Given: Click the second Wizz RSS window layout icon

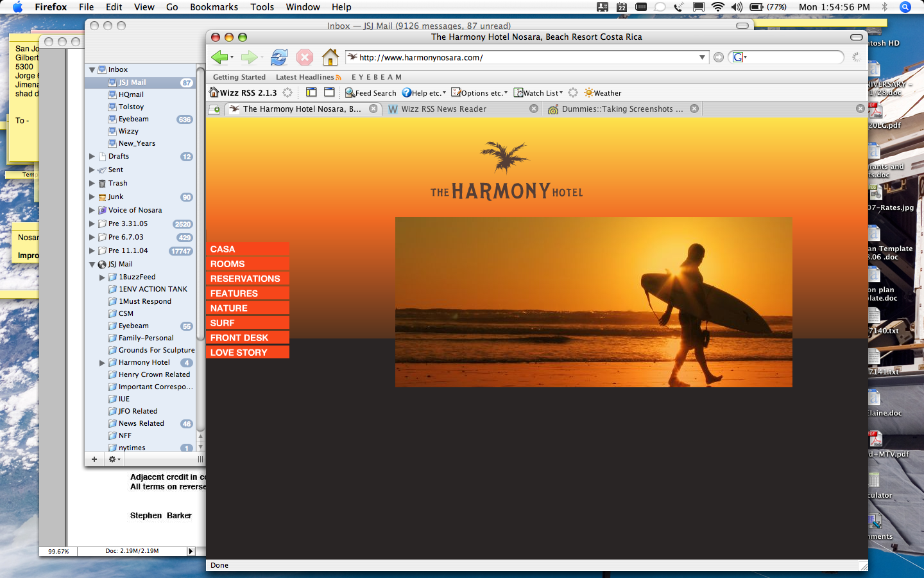Looking at the screenshot, I should (329, 92).
